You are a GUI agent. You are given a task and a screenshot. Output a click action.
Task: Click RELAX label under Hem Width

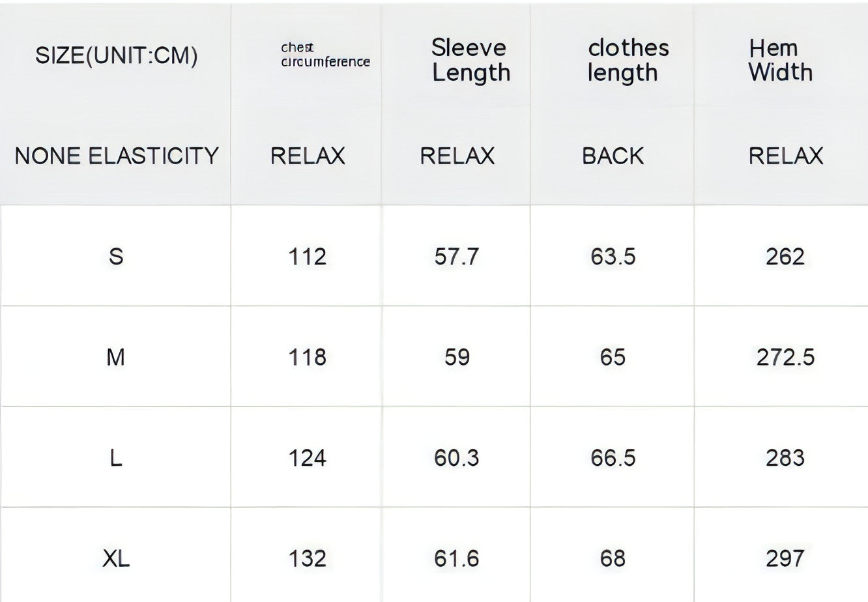tap(786, 156)
